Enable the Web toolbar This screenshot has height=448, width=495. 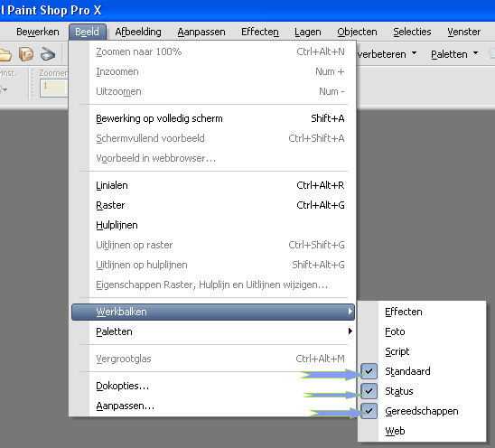tap(422, 431)
